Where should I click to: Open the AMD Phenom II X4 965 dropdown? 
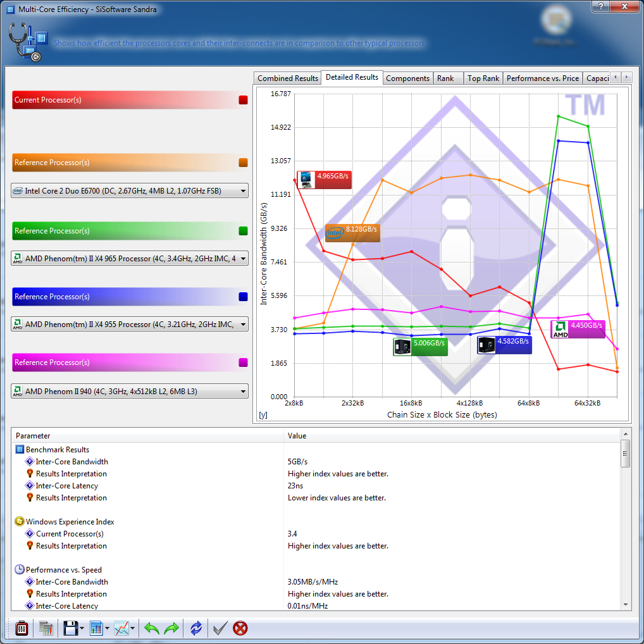pos(130,258)
